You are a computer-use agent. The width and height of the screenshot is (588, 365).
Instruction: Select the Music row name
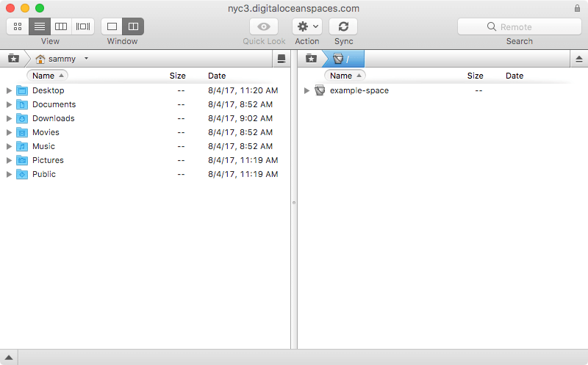43,146
